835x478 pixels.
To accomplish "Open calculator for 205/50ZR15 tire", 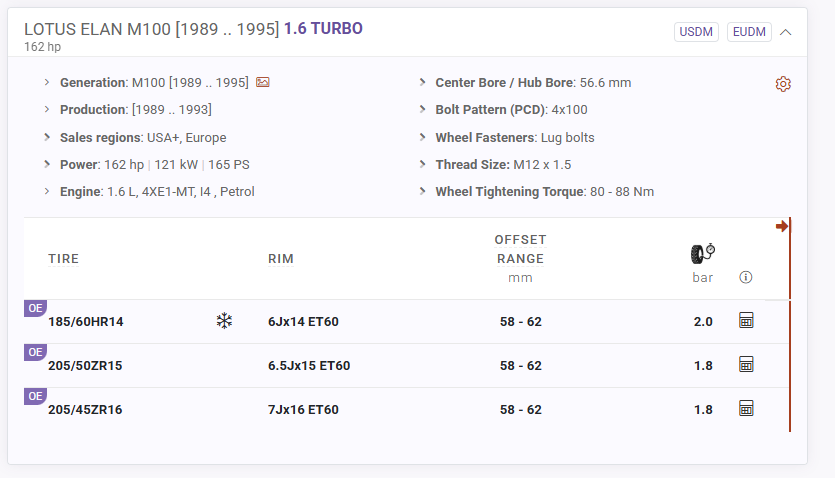I will (746, 365).
